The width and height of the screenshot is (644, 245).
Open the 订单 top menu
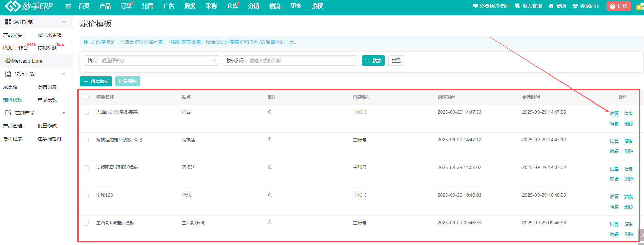(126, 6)
